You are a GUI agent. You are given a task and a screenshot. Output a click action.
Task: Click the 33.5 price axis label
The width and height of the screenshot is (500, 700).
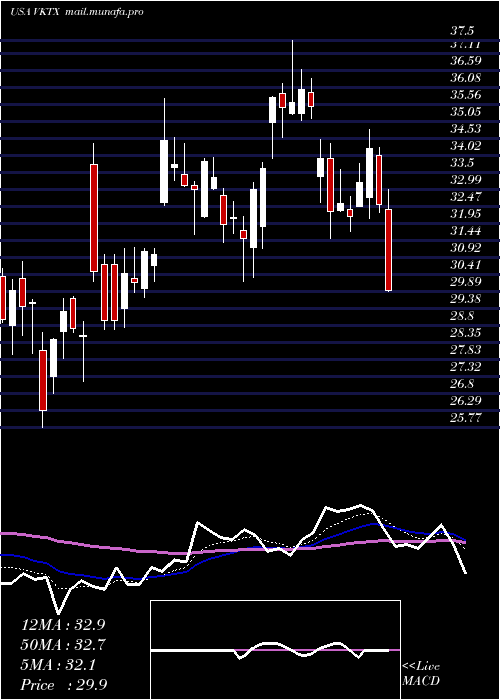coord(462,162)
